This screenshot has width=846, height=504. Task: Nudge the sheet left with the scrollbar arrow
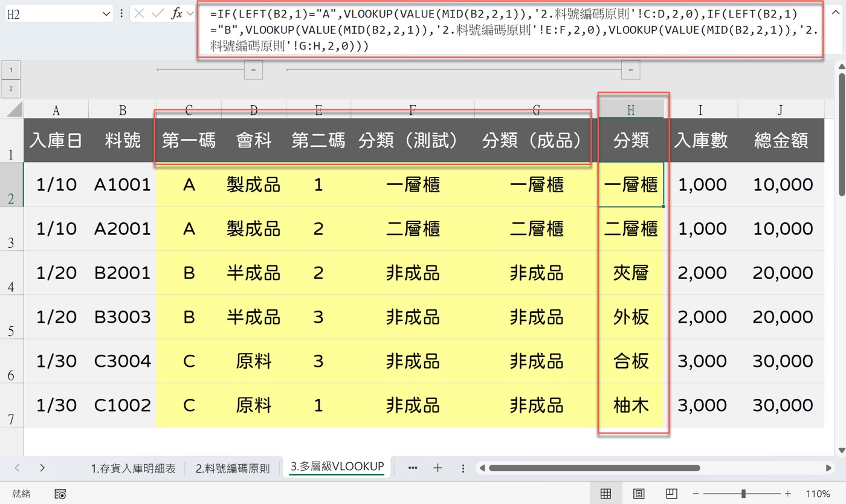[481, 468]
